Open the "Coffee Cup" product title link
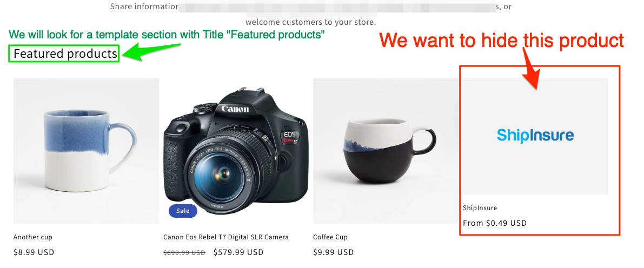The width and height of the screenshot is (644, 268). click(x=330, y=237)
